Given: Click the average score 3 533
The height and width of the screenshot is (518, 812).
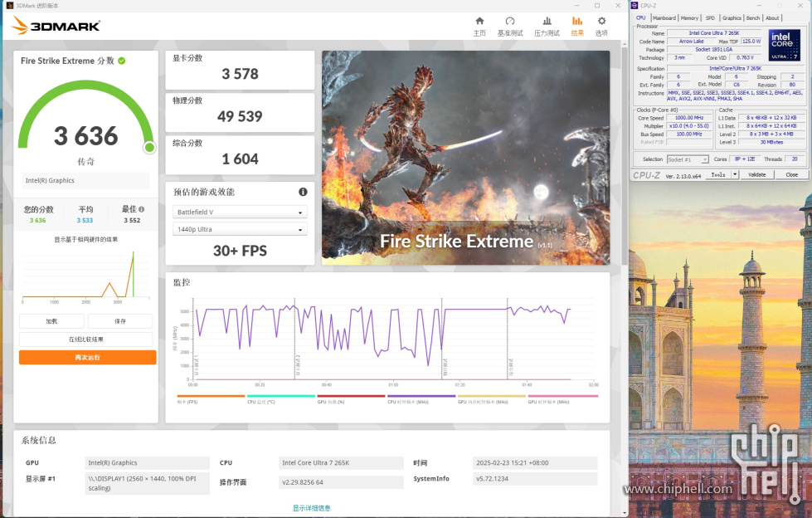Looking at the screenshot, I should 85,220.
